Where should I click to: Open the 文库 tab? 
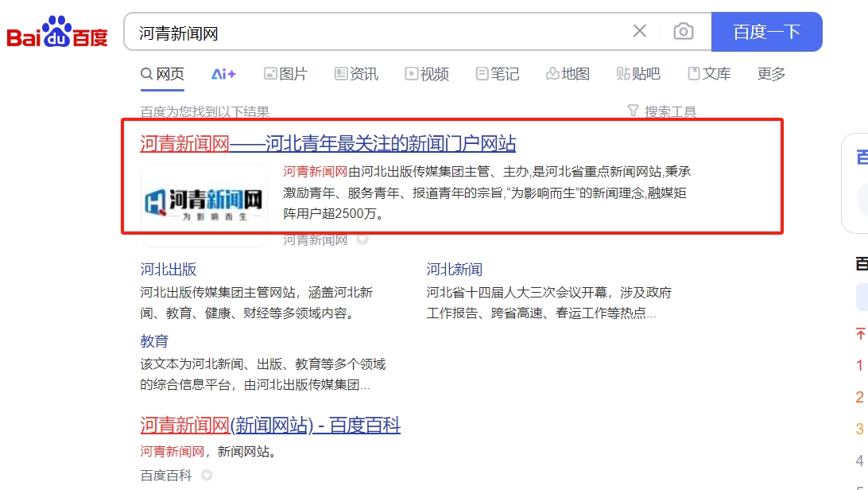[x=709, y=74]
